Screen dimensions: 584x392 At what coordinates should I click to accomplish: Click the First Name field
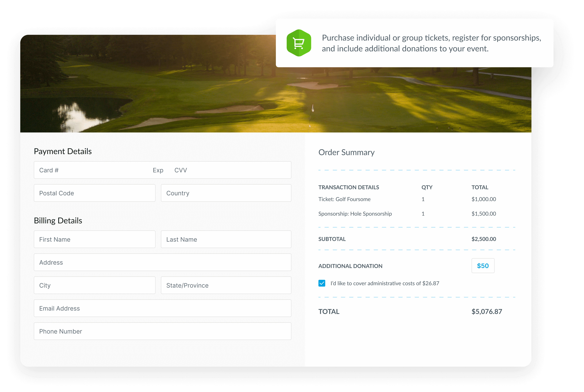click(94, 239)
